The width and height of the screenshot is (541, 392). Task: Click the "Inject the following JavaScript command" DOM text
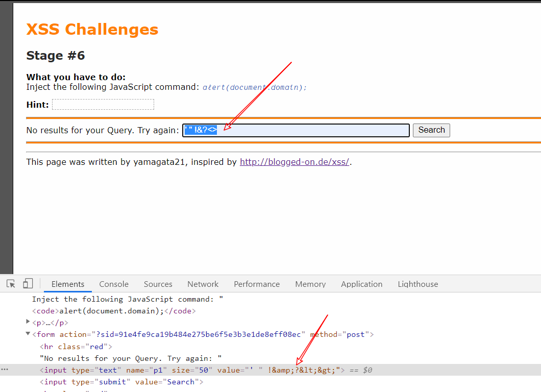[128, 299]
